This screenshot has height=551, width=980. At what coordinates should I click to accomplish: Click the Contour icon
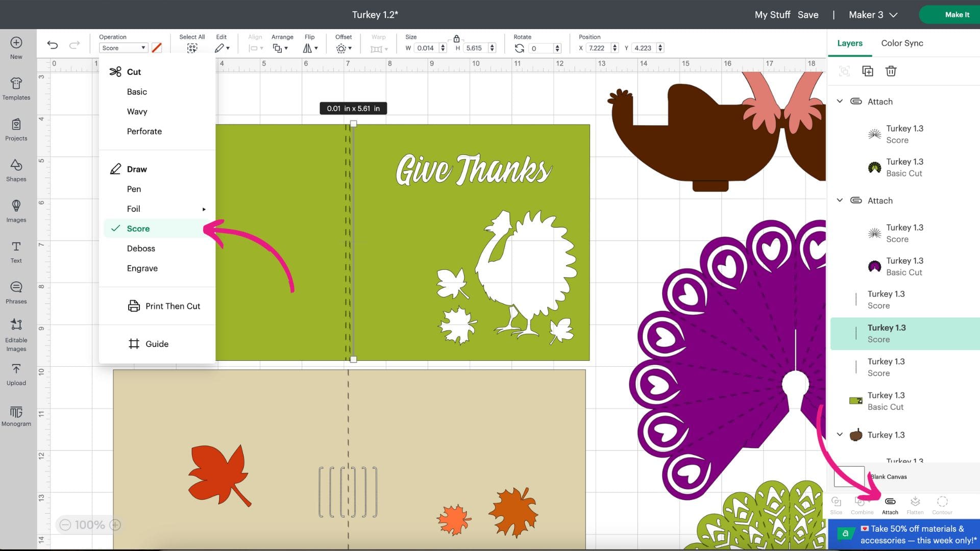tap(942, 505)
